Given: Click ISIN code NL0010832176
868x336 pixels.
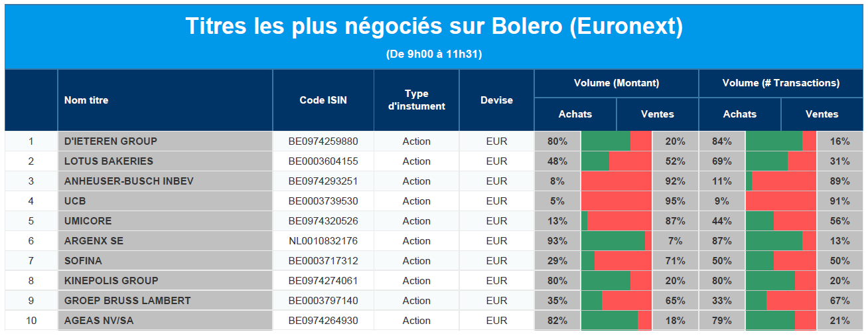Looking at the screenshot, I should tap(323, 241).
